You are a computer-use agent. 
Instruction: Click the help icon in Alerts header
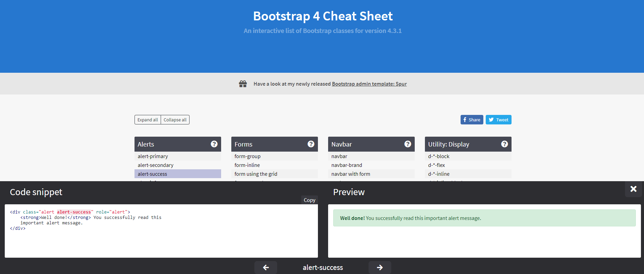coord(214,144)
